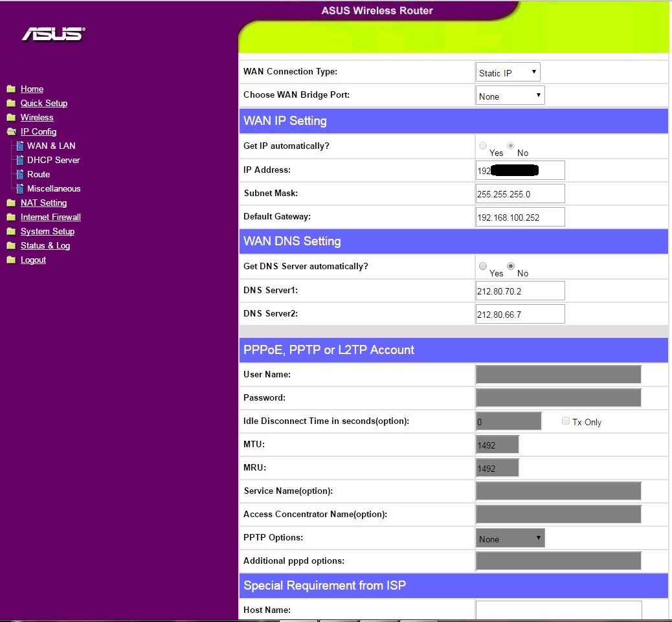Open the Quick Setup menu item
Viewport: 672px width, 622px height.
[x=44, y=104]
